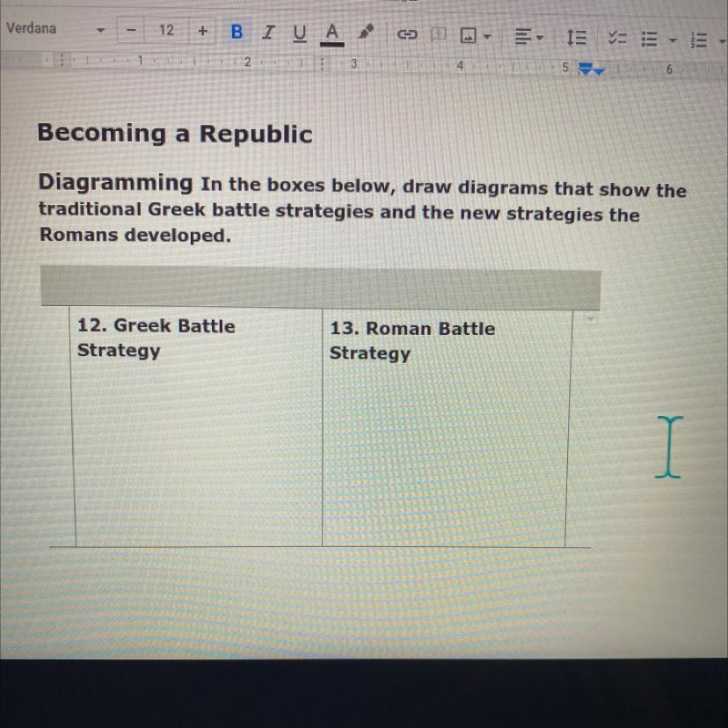Open line and paragraph spacing options
This screenshot has width=728, height=728.
[576, 37]
